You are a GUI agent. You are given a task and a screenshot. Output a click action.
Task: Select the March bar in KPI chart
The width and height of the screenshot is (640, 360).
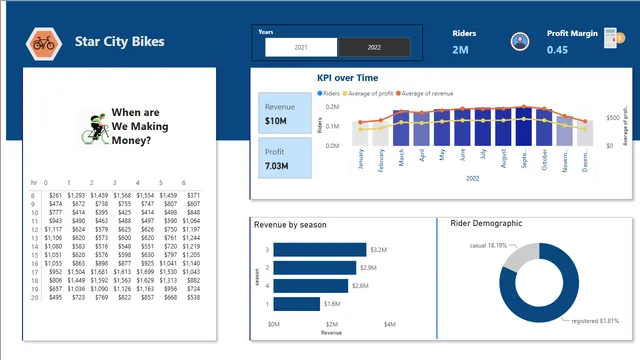[x=401, y=128]
